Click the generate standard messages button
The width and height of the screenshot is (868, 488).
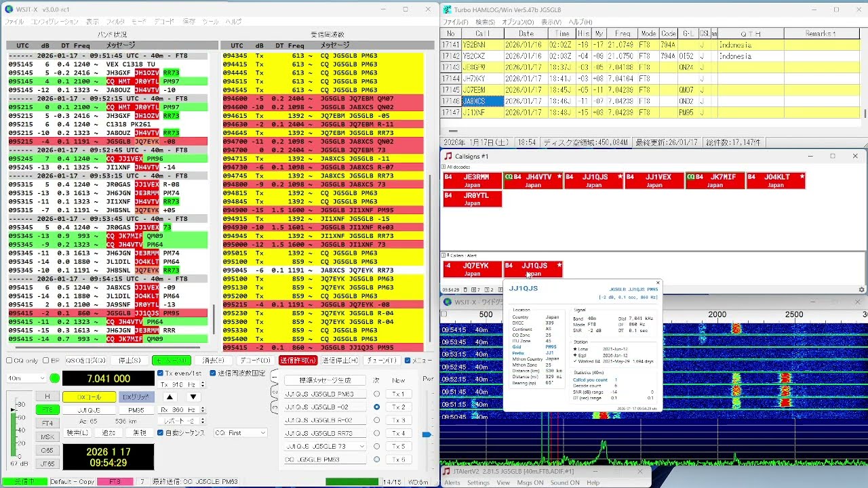(325, 380)
